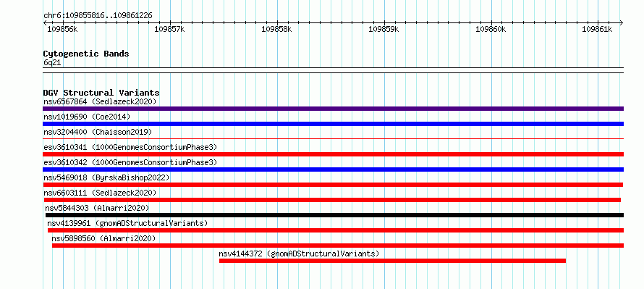Click the 109859k ruler tick label
Viewport: 644px width, 289px height.
[x=384, y=29]
